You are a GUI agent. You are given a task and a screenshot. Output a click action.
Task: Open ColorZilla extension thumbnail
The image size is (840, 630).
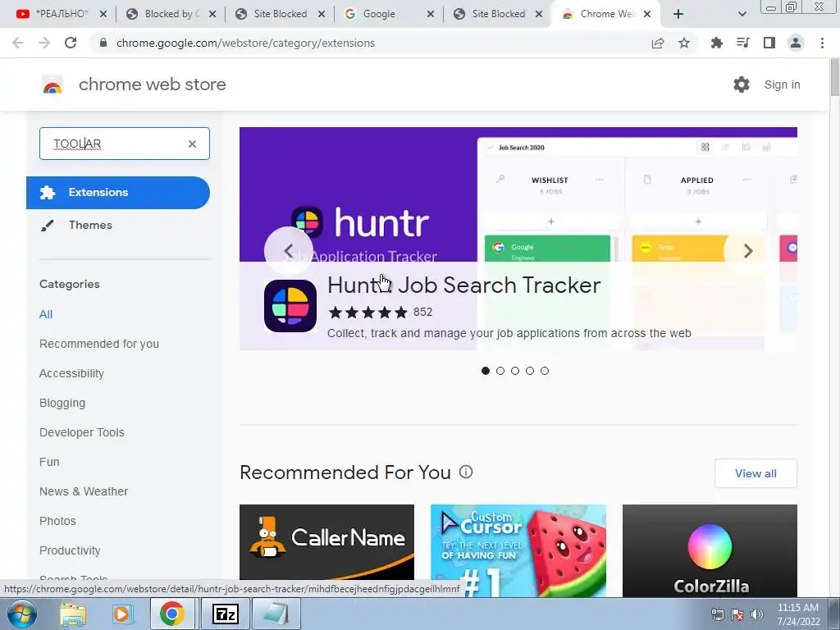(710, 550)
